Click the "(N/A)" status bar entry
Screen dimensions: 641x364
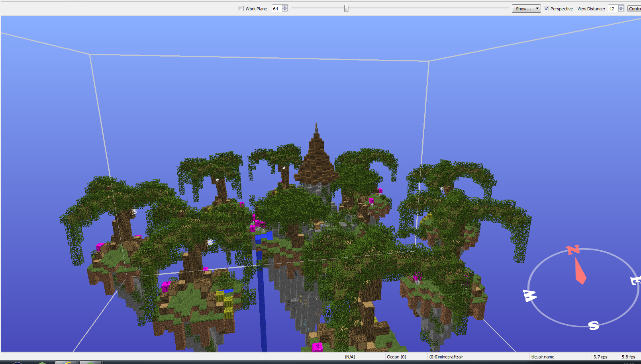coord(350,357)
